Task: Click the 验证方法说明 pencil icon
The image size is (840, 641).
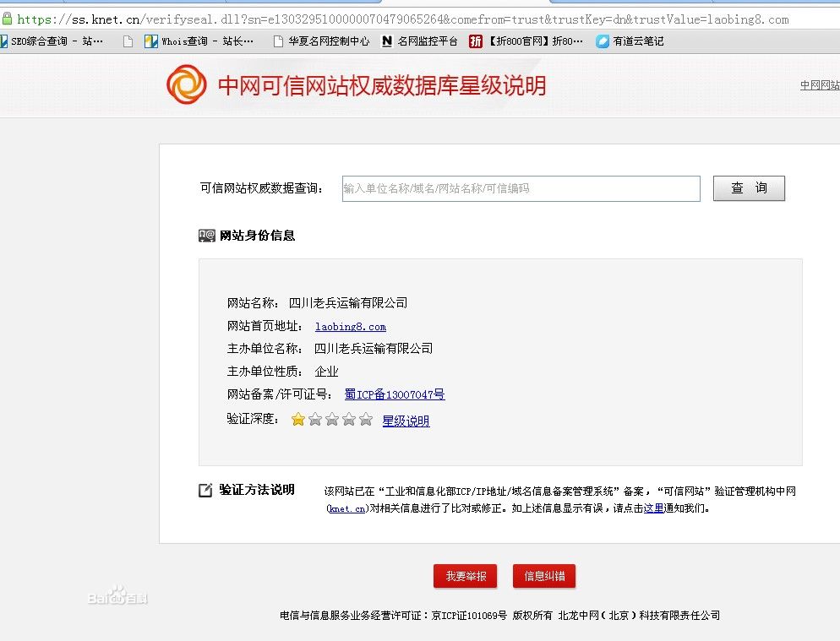Action: point(205,491)
